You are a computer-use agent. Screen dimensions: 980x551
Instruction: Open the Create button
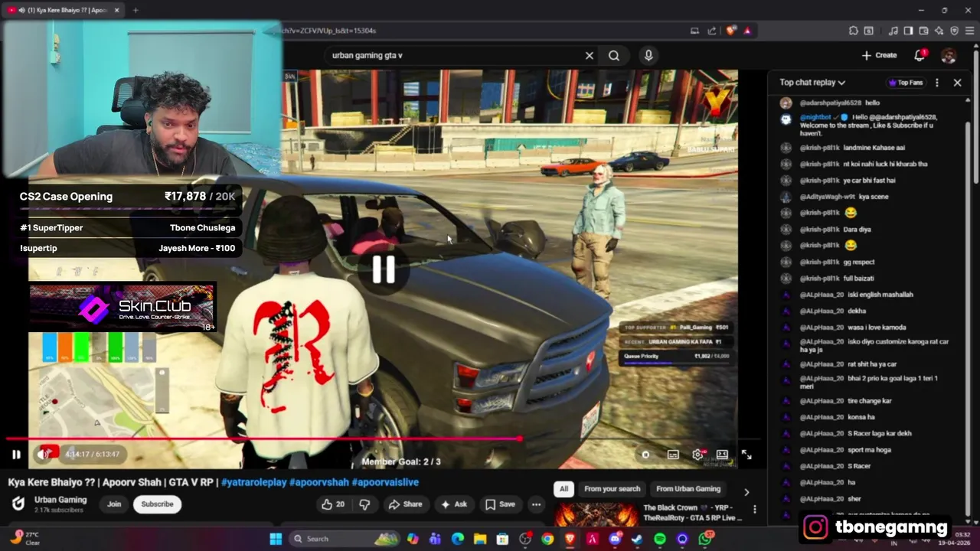click(879, 55)
